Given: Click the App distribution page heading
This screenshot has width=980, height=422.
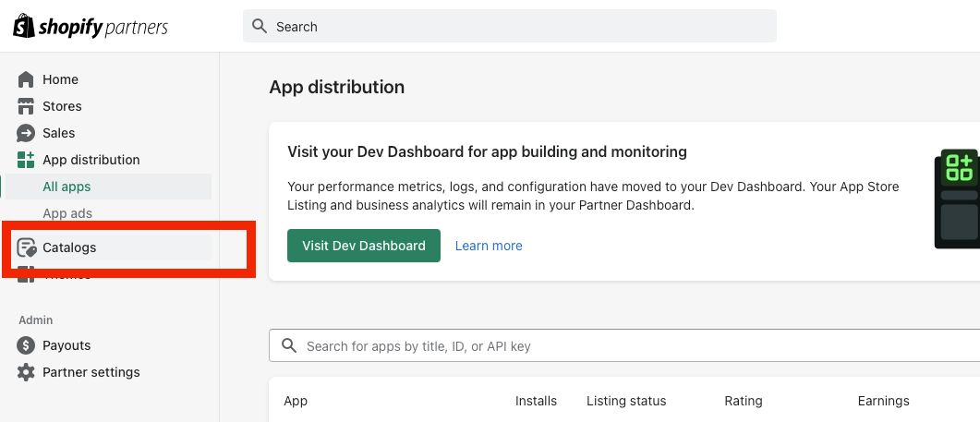Looking at the screenshot, I should pos(337,87).
